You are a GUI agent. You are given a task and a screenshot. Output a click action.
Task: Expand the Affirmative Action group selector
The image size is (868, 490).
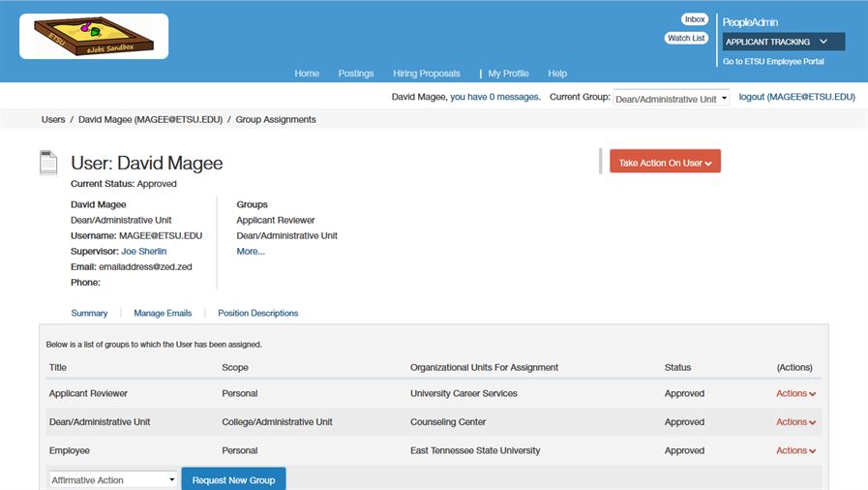tap(112, 480)
